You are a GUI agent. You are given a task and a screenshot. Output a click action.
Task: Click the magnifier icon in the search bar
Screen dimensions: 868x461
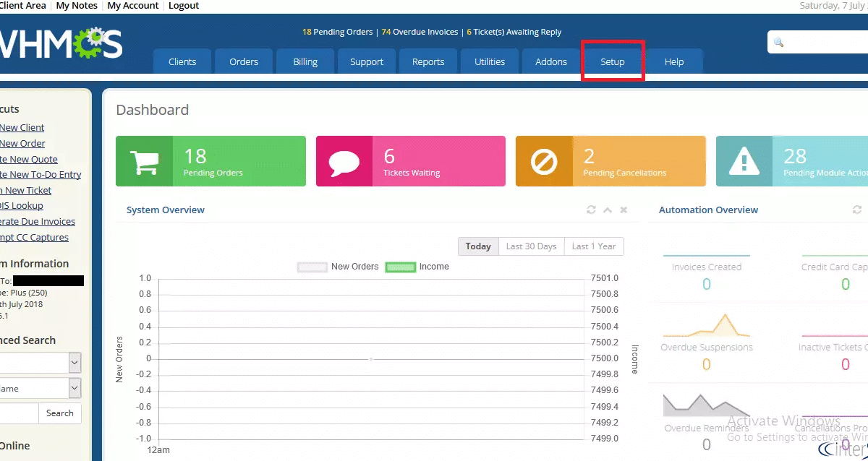click(779, 42)
